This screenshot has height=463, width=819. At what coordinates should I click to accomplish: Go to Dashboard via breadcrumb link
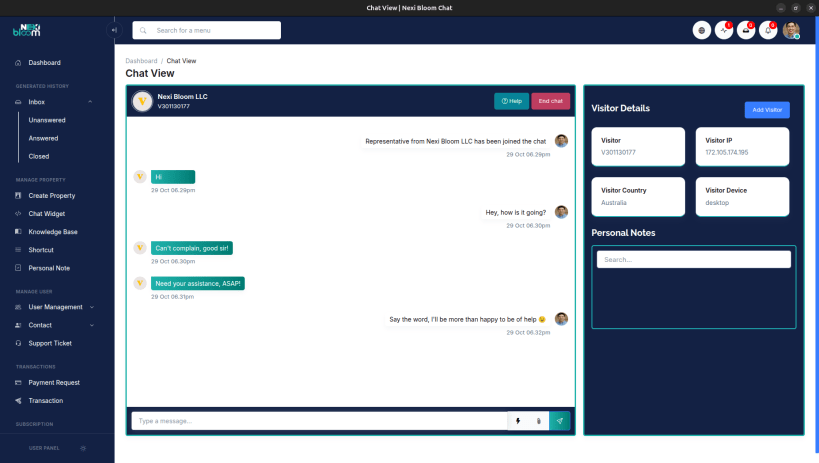[141, 61]
